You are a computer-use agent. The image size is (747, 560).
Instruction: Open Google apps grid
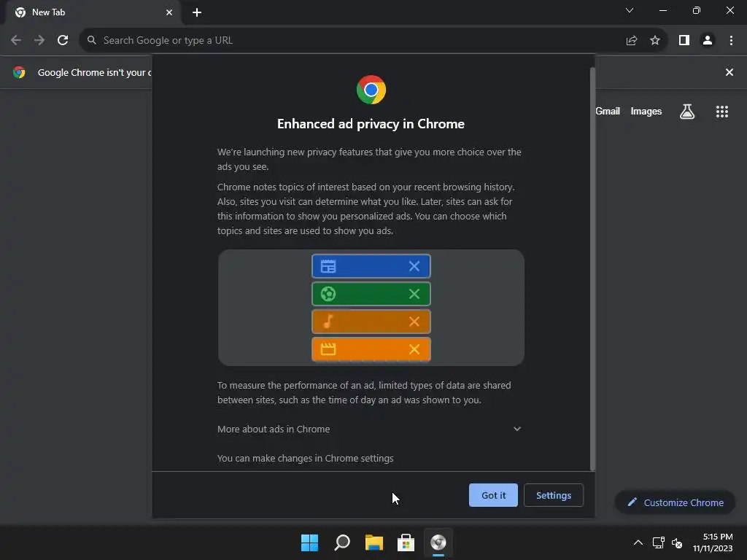(x=721, y=112)
